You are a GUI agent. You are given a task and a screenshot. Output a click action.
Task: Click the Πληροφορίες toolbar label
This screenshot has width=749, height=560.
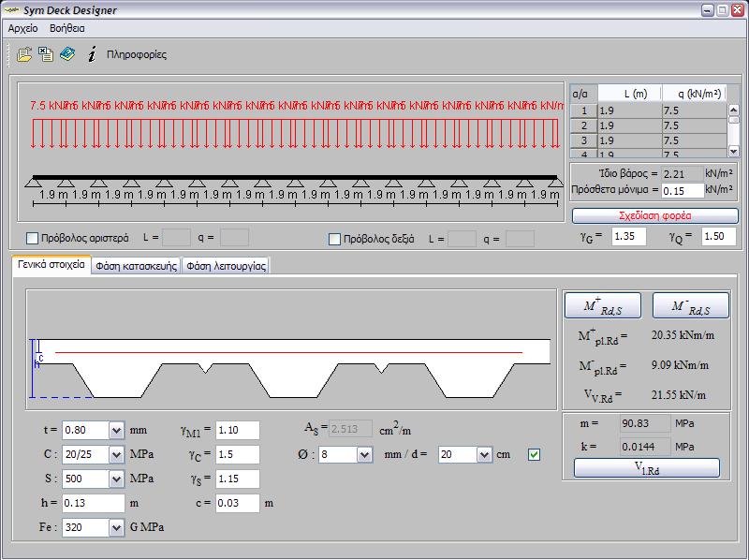(x=137, y=54)
